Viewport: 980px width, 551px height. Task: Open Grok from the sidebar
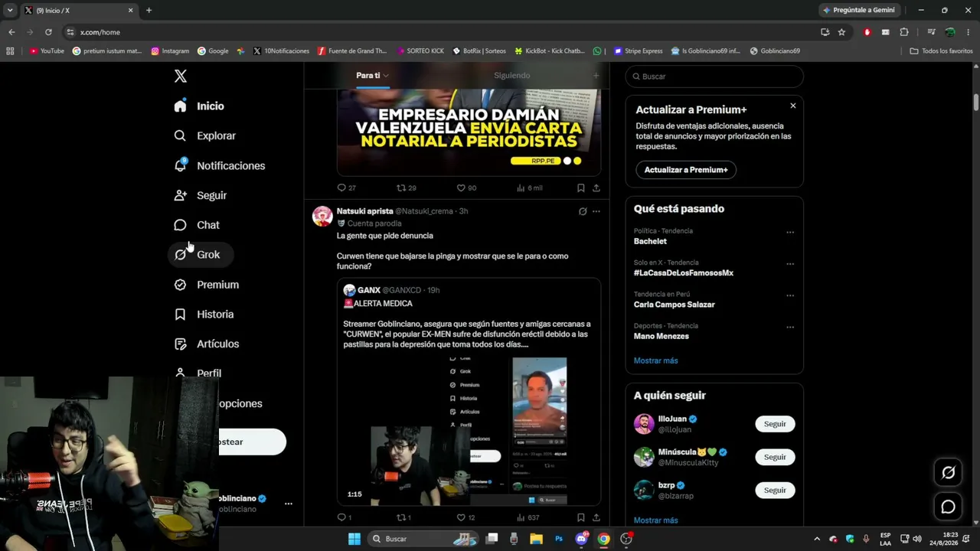pos(201,255)
